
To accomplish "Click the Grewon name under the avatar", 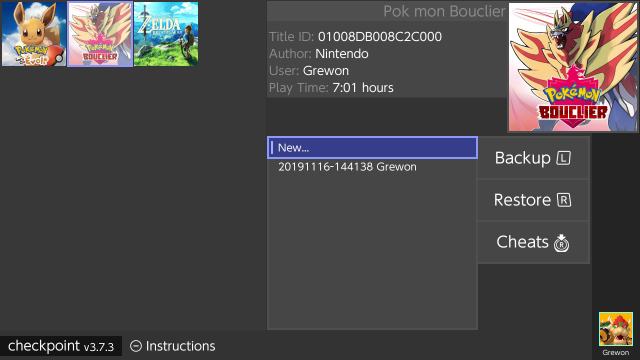I will click(616, 353).
